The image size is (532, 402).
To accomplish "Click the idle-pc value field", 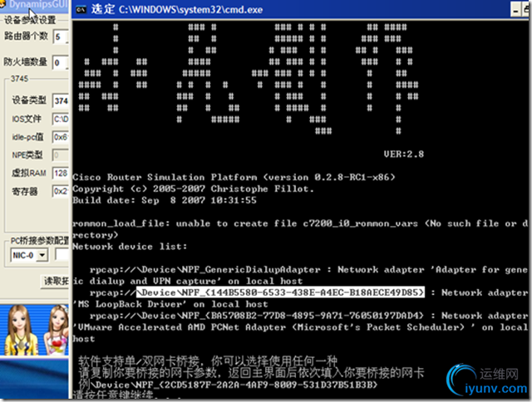I will (x=61, y=137).
